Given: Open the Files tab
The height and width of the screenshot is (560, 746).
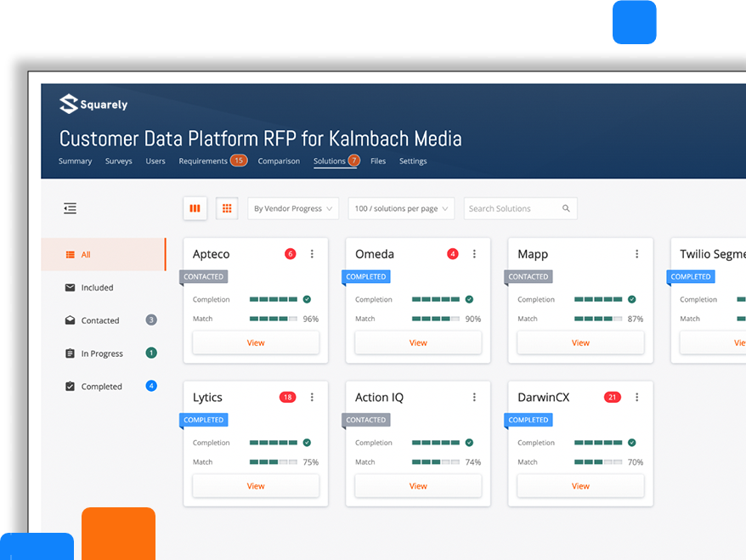Looking at the screenshot, I should 378,161.
